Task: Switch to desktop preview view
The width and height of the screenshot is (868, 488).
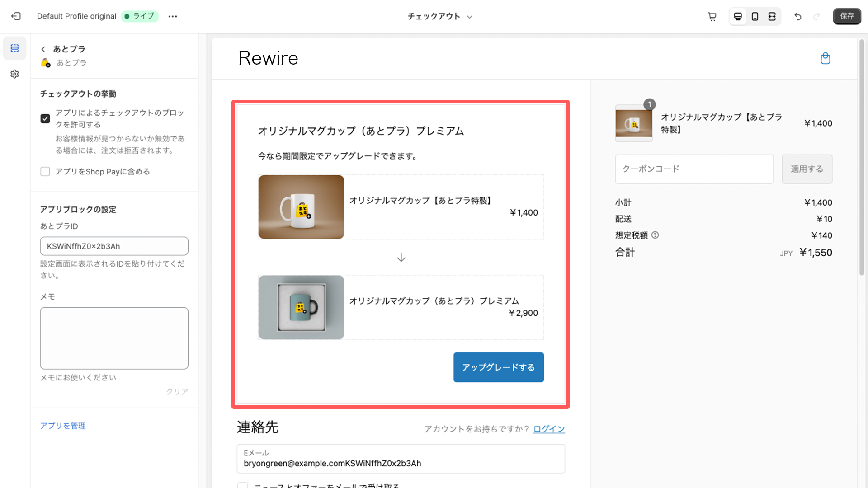Action: 738,17
